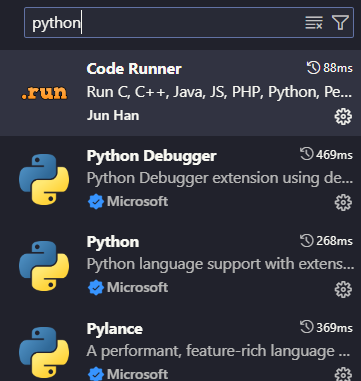361x381 pixels.
Task: Click the verified badge under Python extension
Action: pyautogui.click(x=96, y=288)
